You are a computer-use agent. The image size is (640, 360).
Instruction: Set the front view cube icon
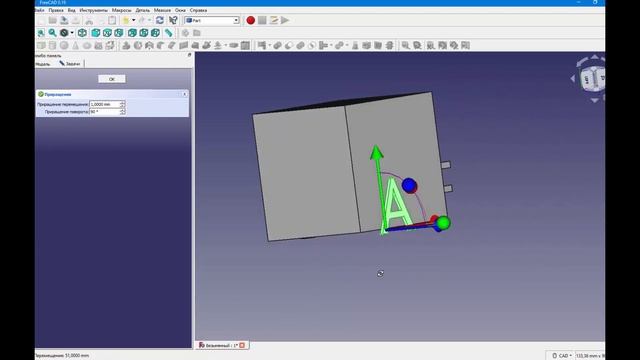pyautogui.click(x=96, y=33)
